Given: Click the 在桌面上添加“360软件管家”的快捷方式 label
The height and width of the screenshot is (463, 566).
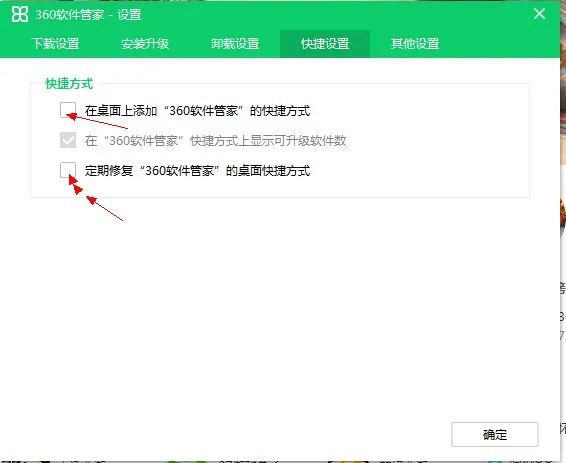Looking at the screenshot, I should tap(197, 110).
